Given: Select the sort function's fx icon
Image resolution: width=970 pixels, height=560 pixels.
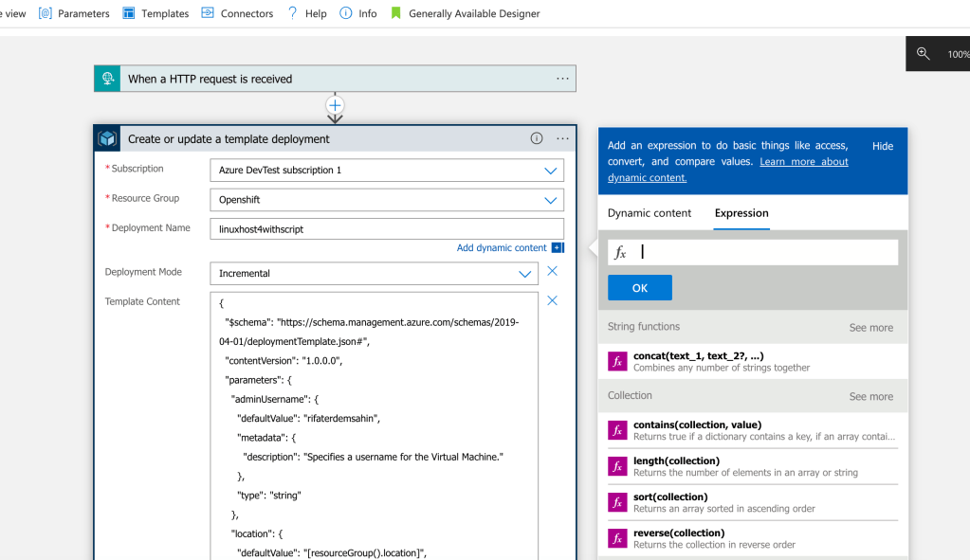Looking at the screenshot, I should (x=617, y=502).
